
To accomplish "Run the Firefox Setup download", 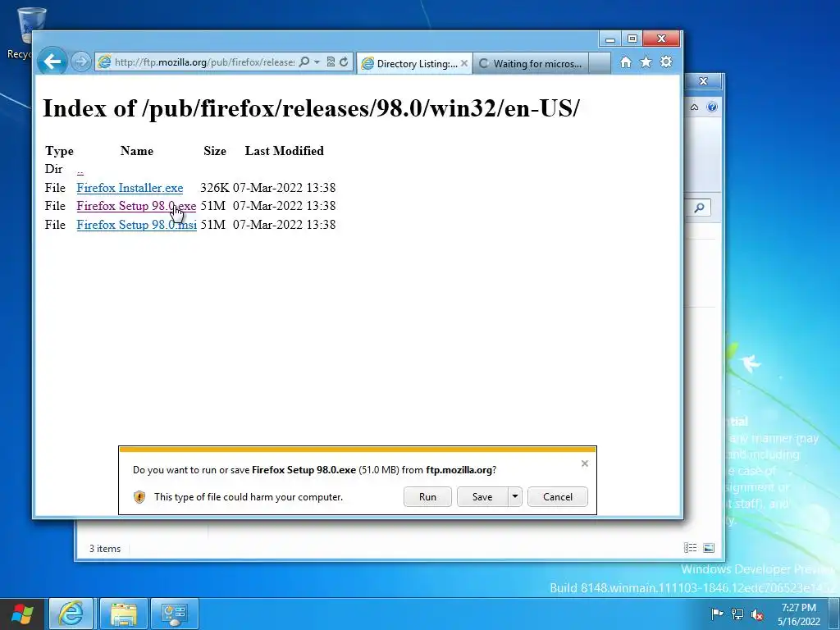I will pyautogui.click(x=427, y=496).
